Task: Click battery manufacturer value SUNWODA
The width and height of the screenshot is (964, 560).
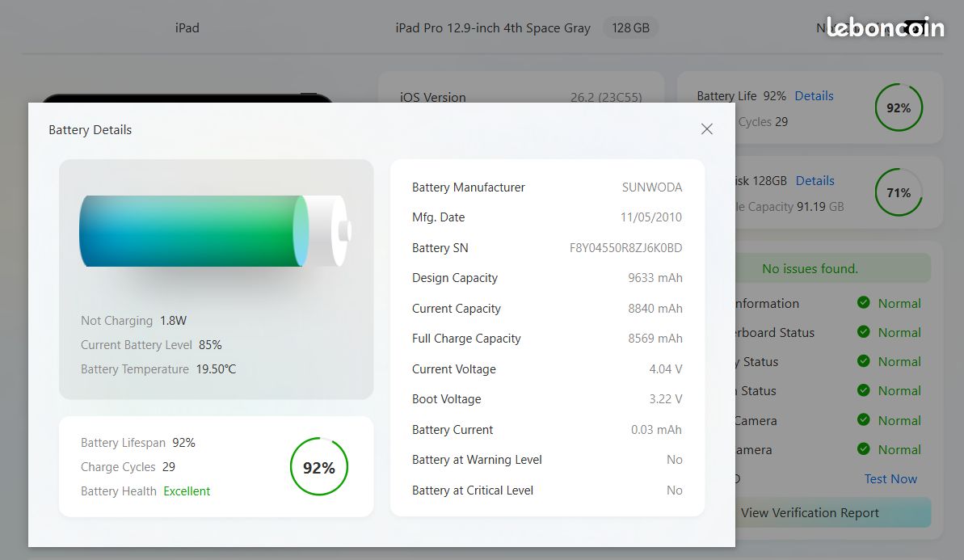Action: [651, 187]
